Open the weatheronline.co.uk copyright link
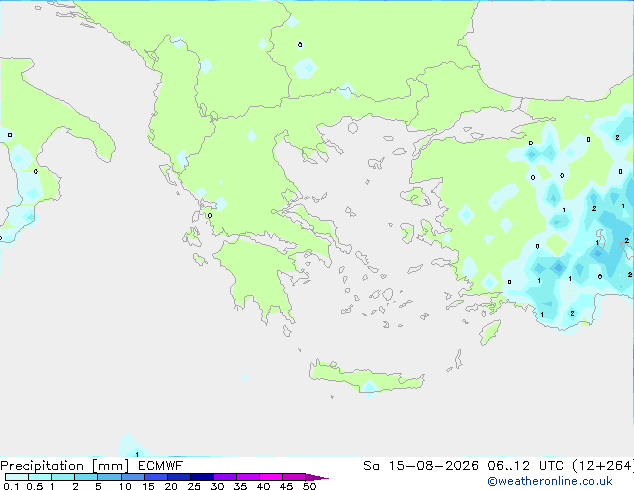The width and height of the screenshot is (634, 490). pos(550,481)
